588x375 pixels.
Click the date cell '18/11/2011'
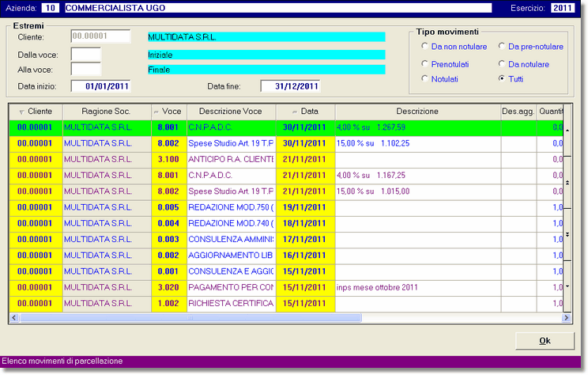[x=305, y=224]
